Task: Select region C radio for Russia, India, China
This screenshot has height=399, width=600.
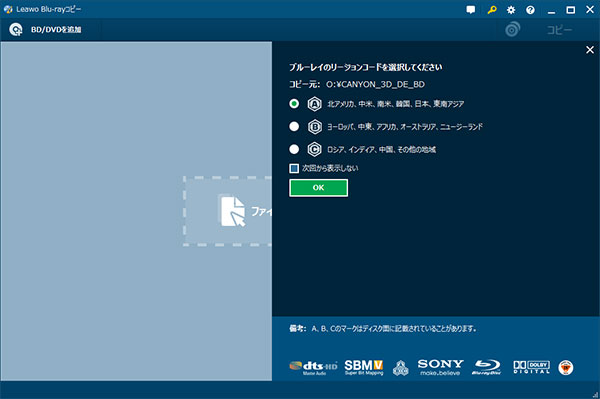Action: tap(294, 149)
